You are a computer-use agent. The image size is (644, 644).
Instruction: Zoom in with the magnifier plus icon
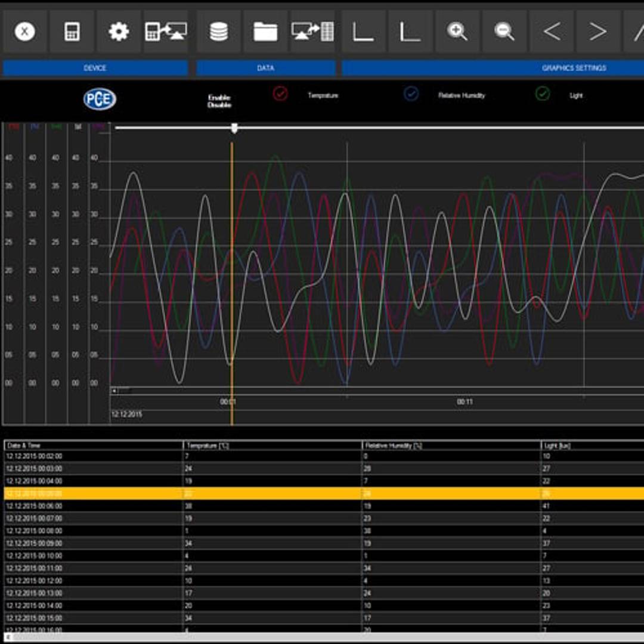point(457,32)
